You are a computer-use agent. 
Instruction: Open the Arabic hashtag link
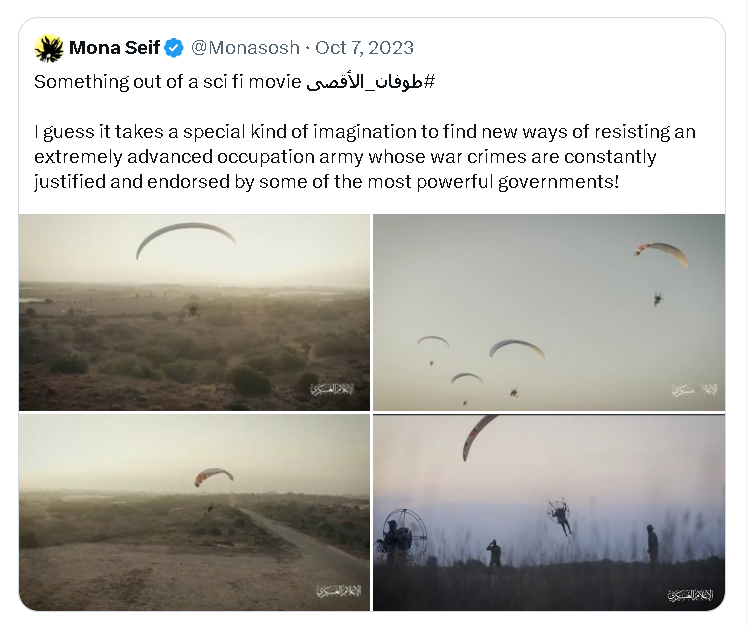[x=370, y=82]
